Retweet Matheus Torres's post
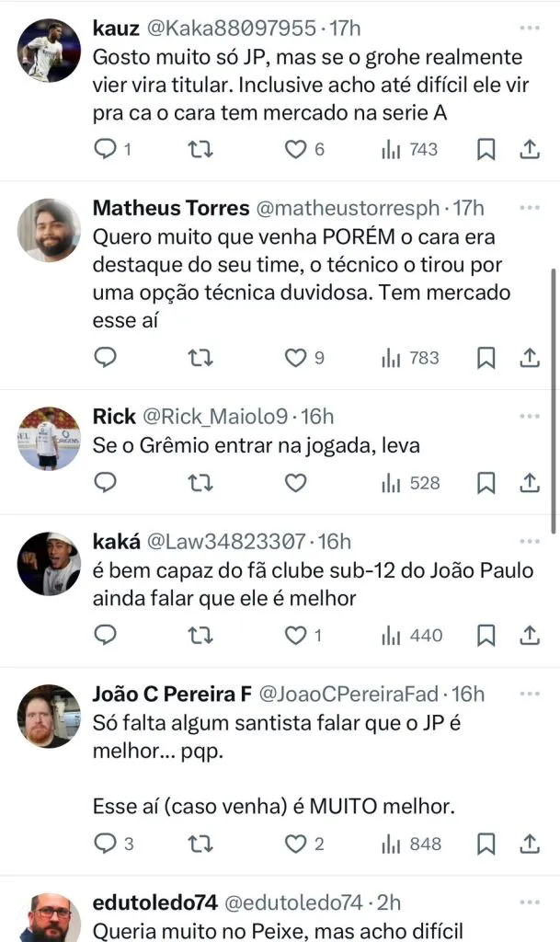 pyautogui.click(x=200, y=358)
